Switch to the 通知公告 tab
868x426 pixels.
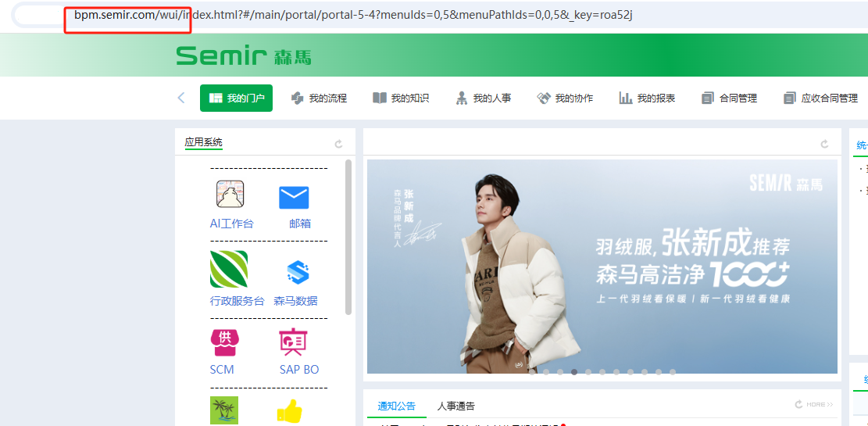point(397,406)
